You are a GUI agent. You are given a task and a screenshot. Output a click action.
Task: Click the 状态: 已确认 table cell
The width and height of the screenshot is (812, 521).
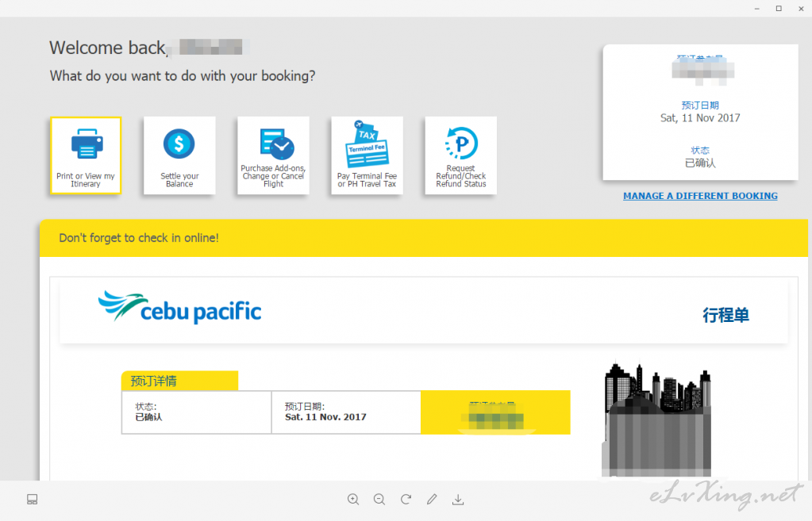pos(197,412)
